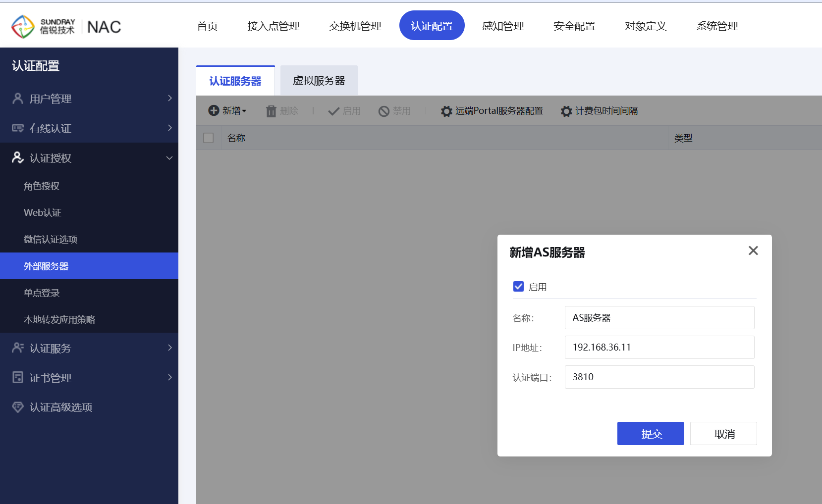Viewport: 822px width, 504px height.
Task: Click the IP地址 input field
Action: tap(659, 347)
